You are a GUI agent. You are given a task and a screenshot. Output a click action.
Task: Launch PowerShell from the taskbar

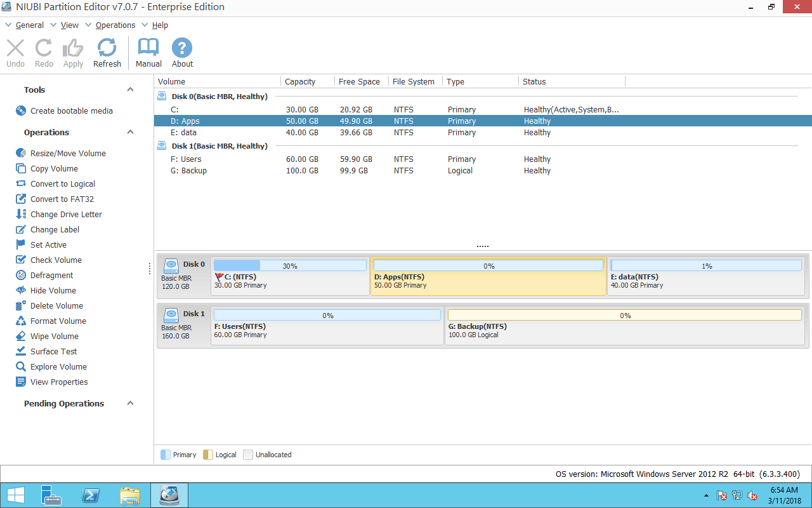point(91,495)
